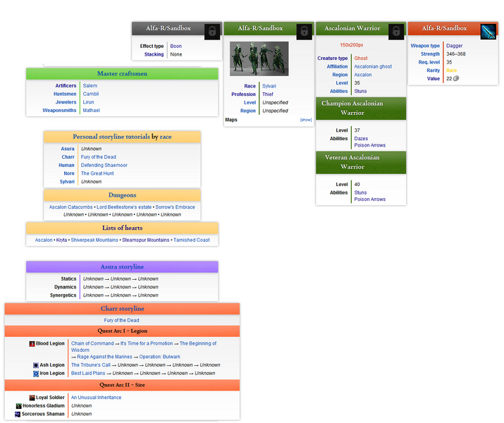Open the Master craftsmen header link

[x=122, y=73]
